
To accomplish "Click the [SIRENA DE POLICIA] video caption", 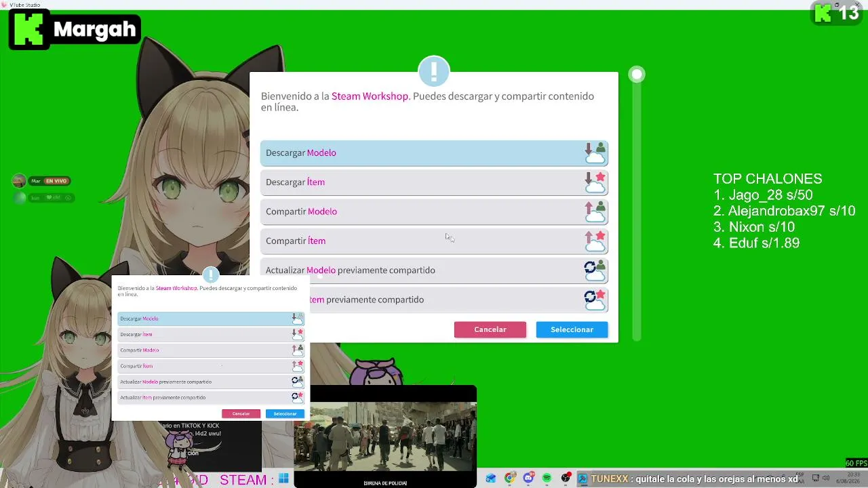I will click(385, 483).
